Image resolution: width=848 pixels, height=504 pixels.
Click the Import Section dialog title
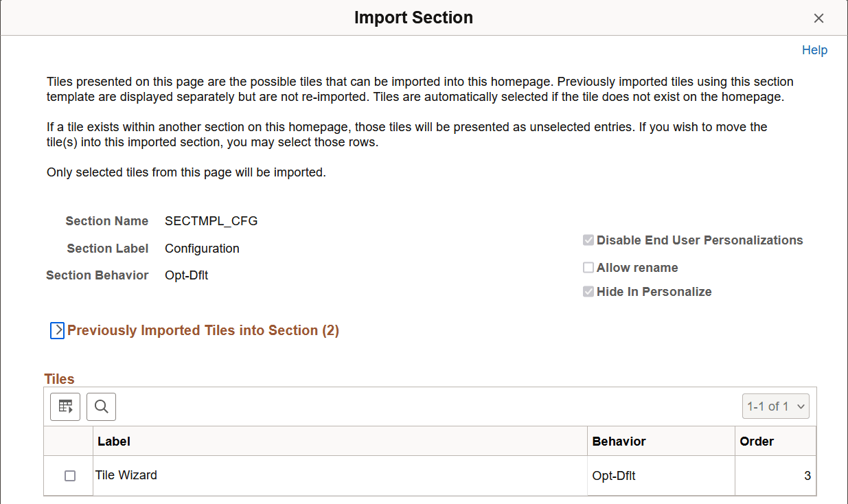click(413, 17)
